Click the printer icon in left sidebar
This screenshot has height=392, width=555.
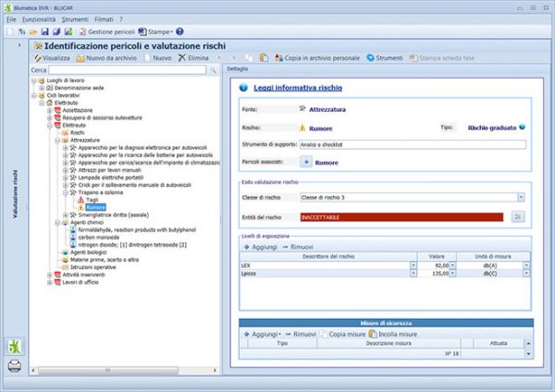pyautogui.click(x=15, y=365)
